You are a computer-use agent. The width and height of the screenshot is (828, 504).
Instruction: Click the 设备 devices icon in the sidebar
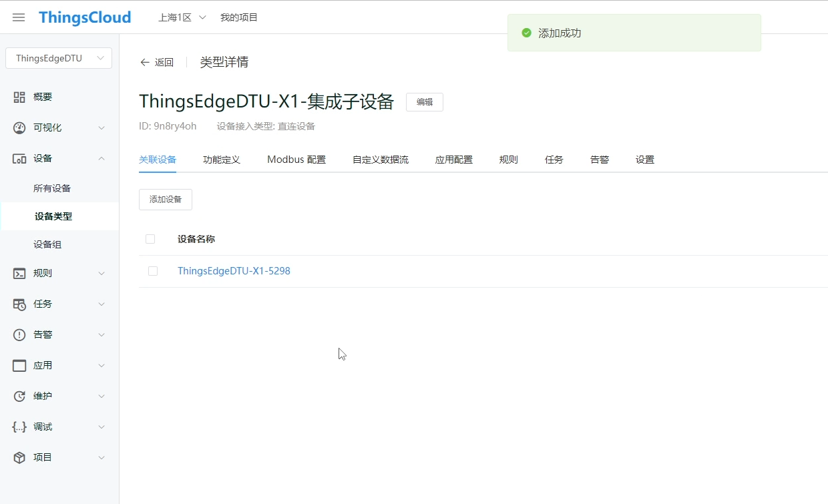click(19, 158)
